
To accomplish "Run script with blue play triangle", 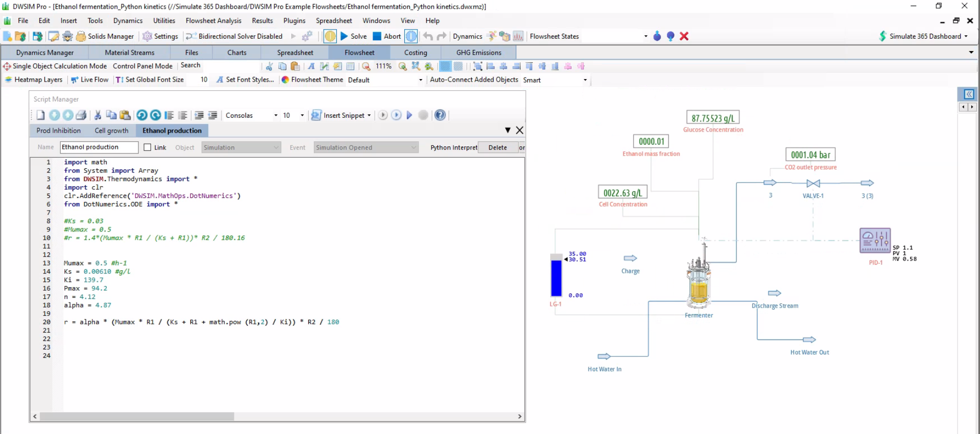I will tap(409, 115).
